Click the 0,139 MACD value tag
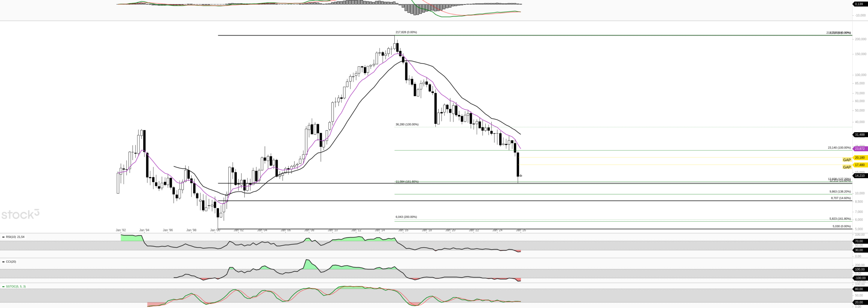 click(860, 4)
